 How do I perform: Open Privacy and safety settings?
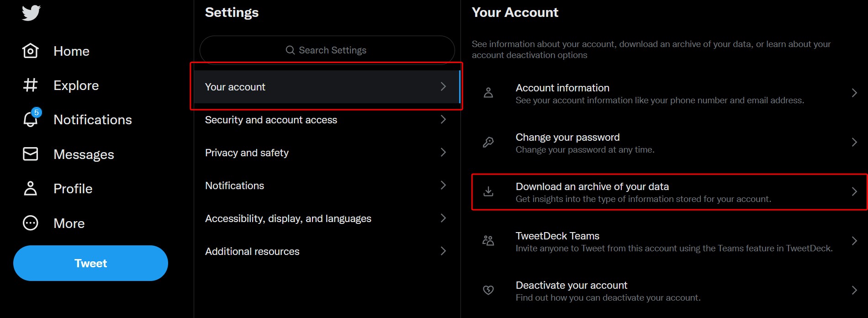point(326,152)
